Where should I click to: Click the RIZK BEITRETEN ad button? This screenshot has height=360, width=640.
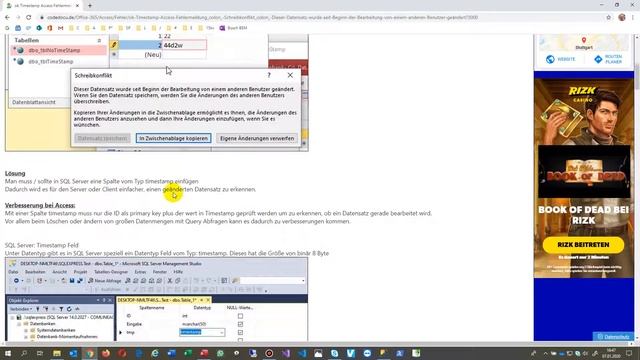(x=583, y=245)
